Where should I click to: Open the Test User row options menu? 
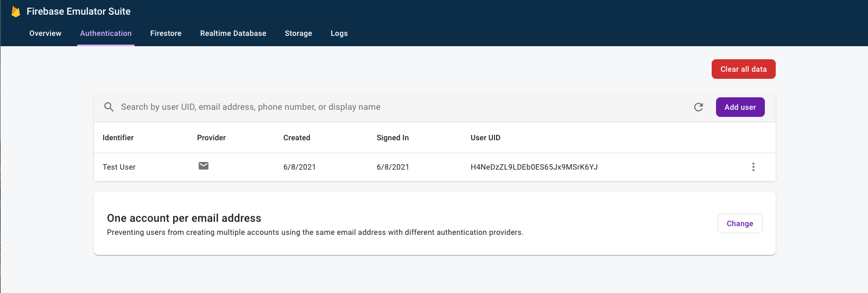[x=753, y=167]
